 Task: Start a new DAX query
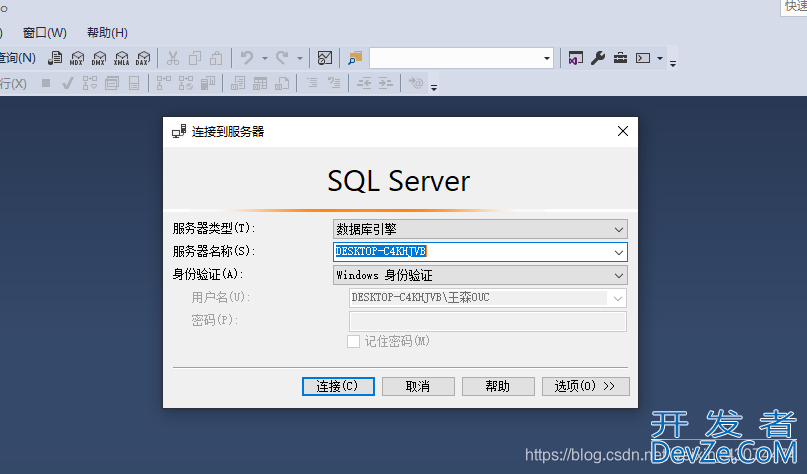tap(143, 58)
